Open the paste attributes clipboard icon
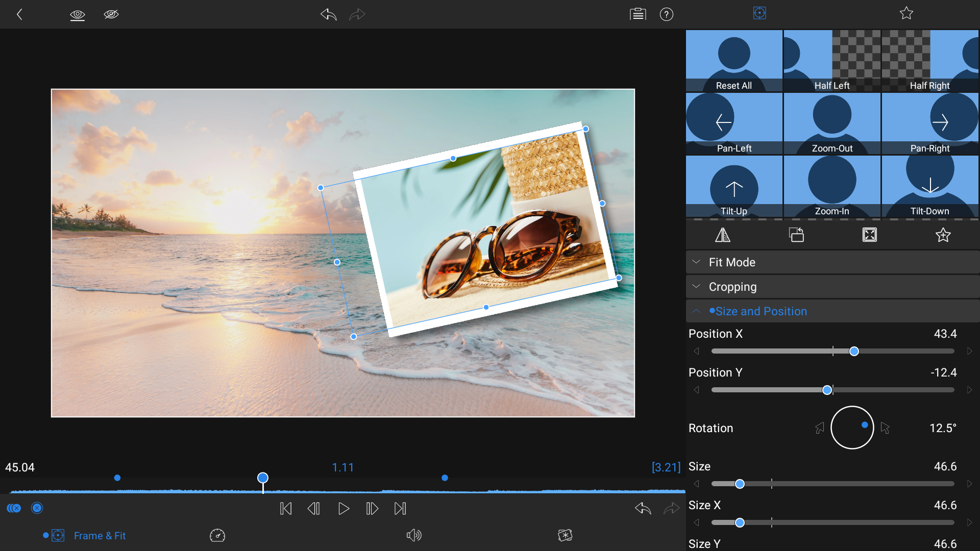The height and width of the screenshot is (551, 980). (x=638, y=14)
